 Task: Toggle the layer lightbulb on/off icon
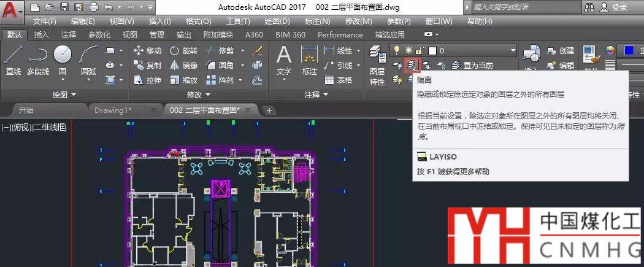[397, 50]
